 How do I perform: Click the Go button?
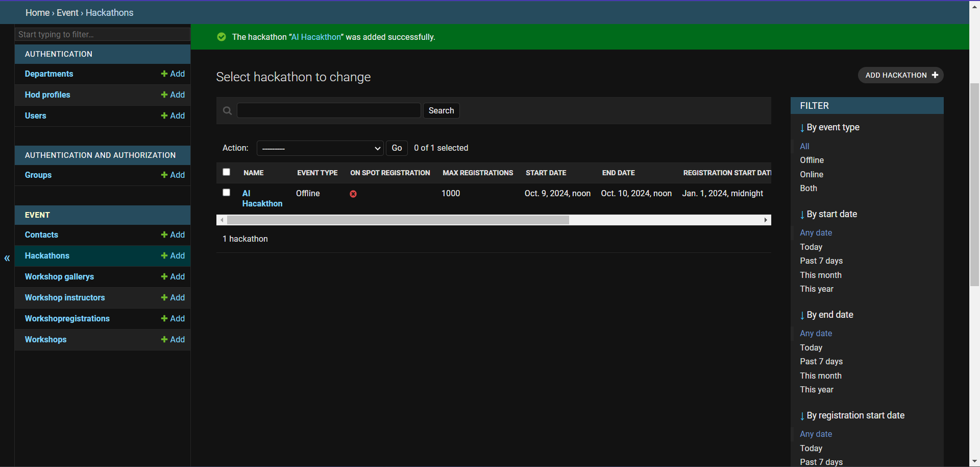point(397,148)
